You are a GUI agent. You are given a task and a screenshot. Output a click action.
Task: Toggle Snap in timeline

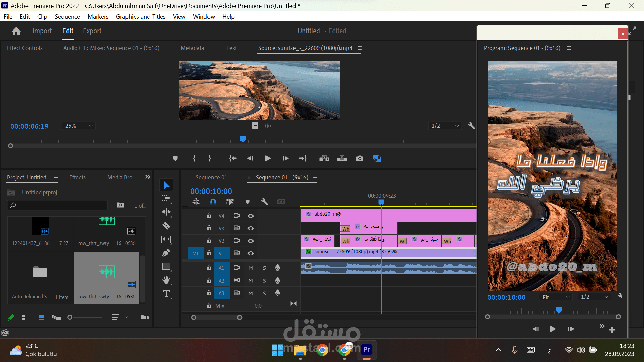(213, 202)
